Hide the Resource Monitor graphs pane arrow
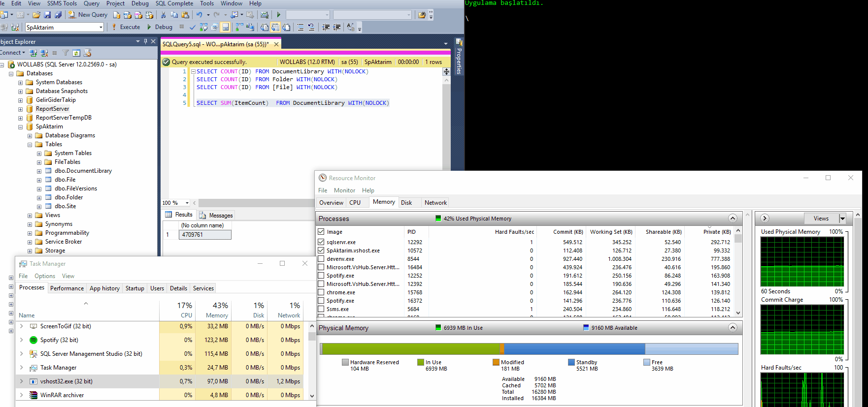Viewport: 868px width, 407px height. tap(765, 219)
